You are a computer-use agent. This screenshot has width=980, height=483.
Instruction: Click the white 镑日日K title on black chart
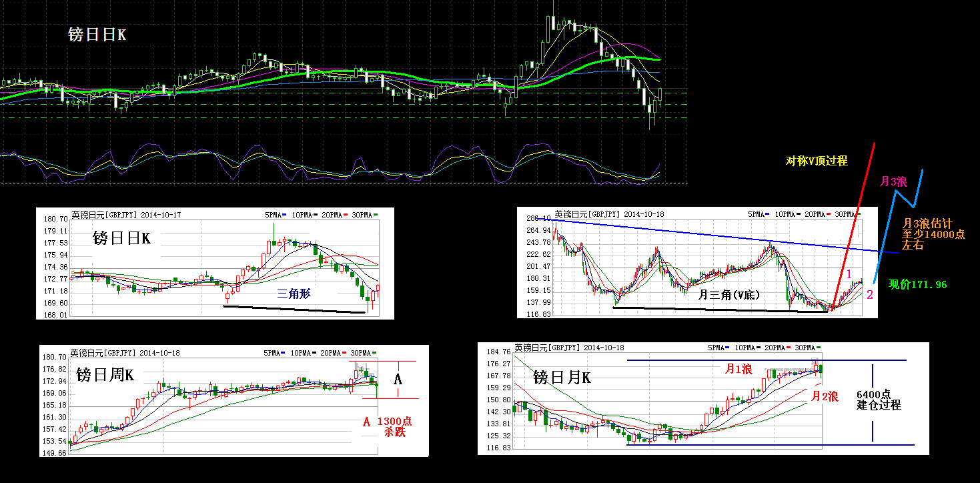tap(97, 35)
